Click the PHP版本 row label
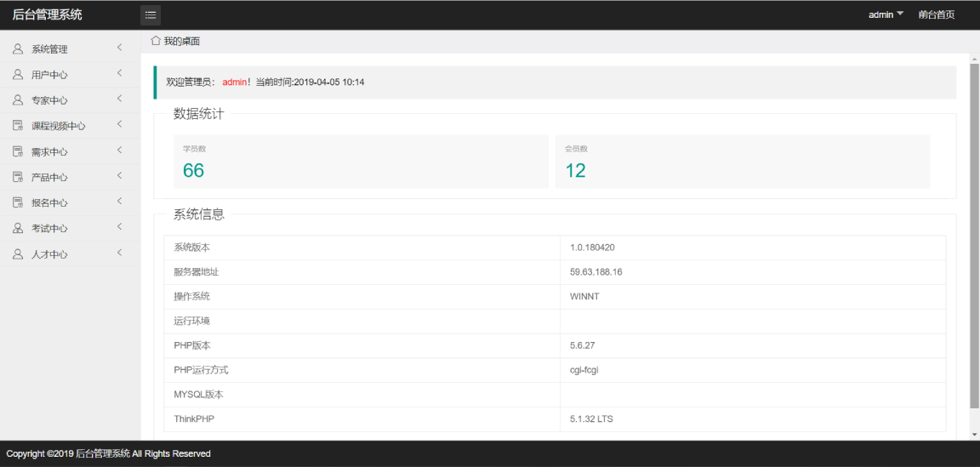Screen dimensions: 980x467 192,345
